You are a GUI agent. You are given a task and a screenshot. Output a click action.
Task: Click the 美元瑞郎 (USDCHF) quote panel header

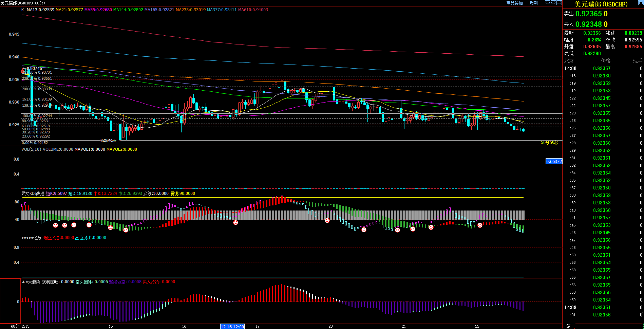601,4
